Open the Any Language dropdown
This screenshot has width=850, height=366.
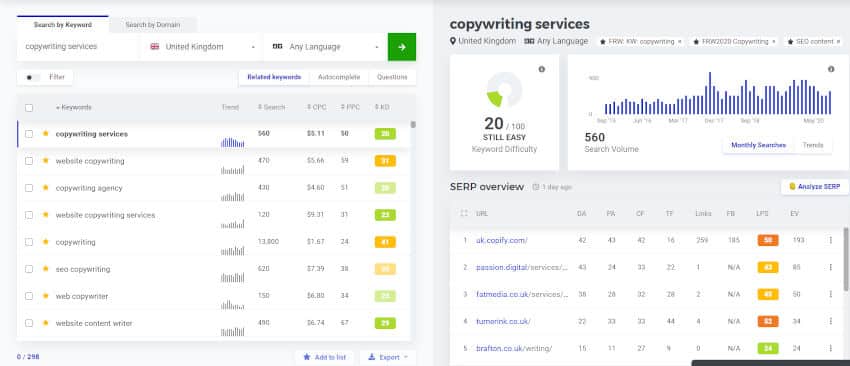pyautogui.click(x=325, y=47)
